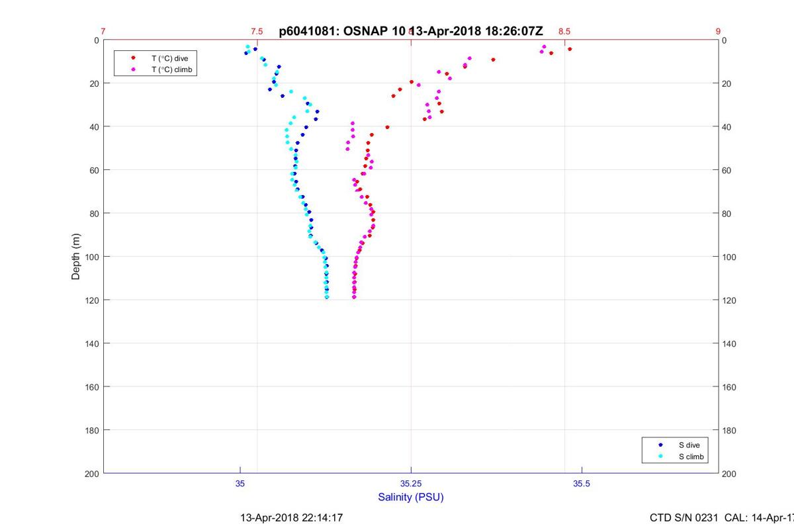
Task: Click the 'Depth (m)' axis label
Action: click(75, 257)
